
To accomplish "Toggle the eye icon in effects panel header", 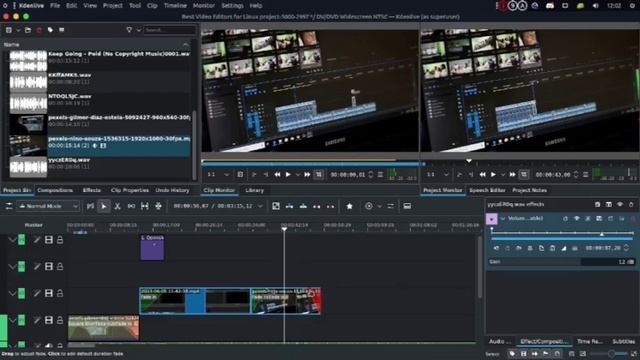I will pyautogui.click(x=620, y=204).
